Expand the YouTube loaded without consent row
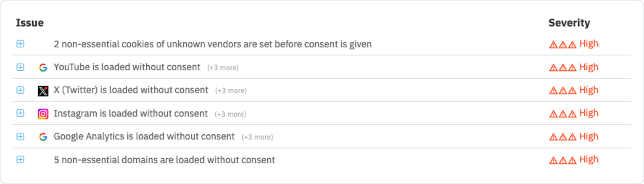 [20, 67]
